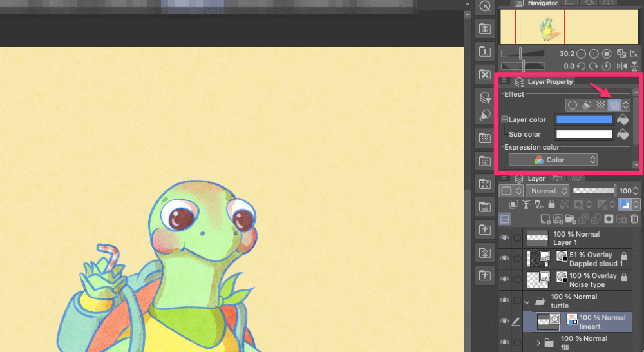
Task: Open the 3D cube material folder icon
Action: click(x=485, y=253)
